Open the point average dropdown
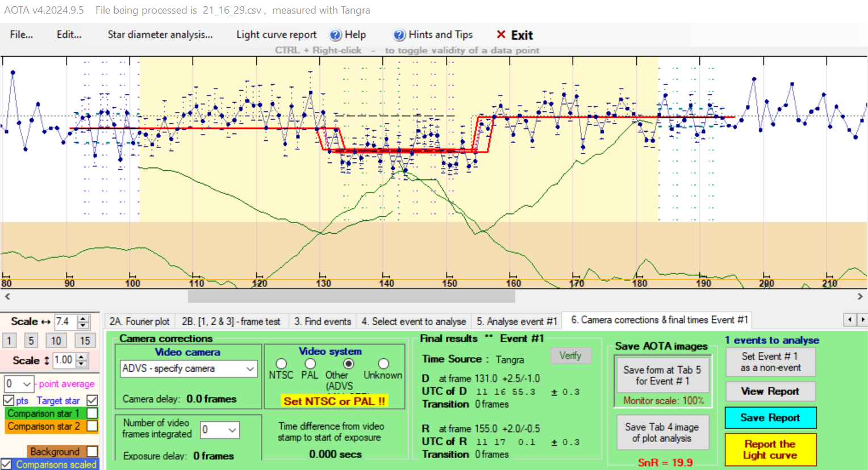The image size is (868, 470). point(27,384)
